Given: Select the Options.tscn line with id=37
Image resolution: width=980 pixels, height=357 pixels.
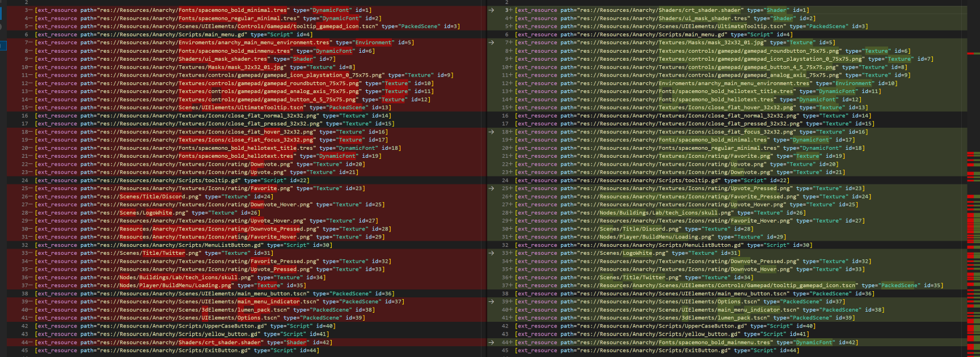Looking at the screenshot, I should click(x=680, y=302).
